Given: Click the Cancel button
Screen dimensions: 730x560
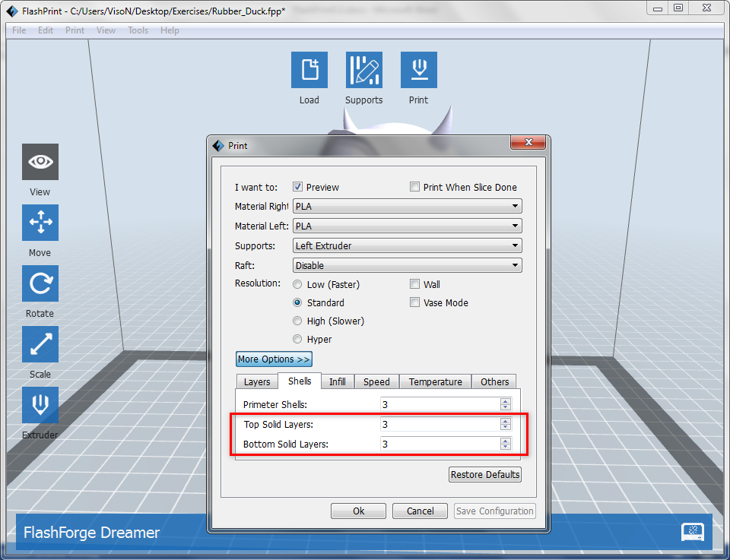Looking at the screenshot, I should click(420, 511).
